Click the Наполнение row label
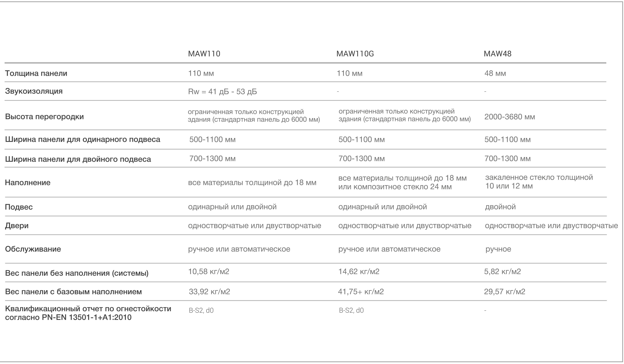 (x=28, y=183)
